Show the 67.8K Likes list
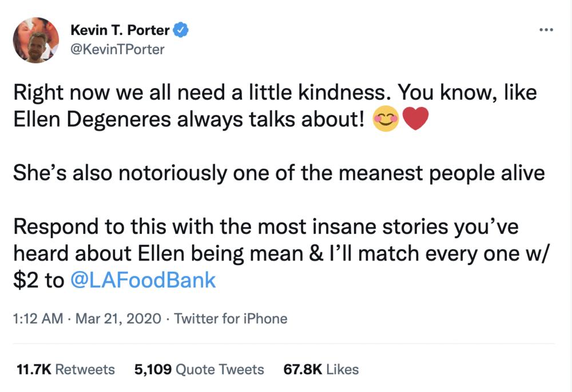The width and height of the screenshot is (572, 392). pyautogui.click(x=321, y=370)
